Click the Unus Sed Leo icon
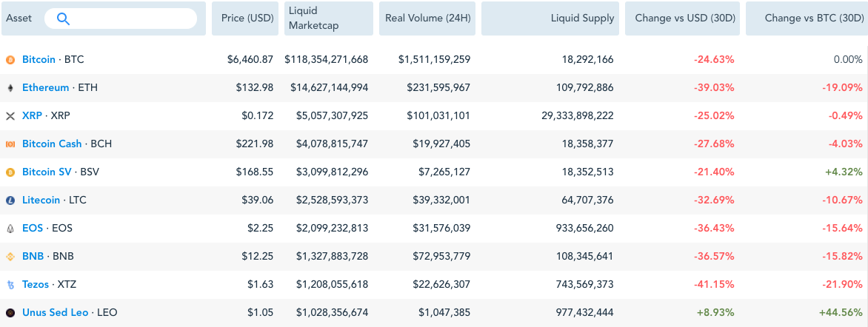The height and width of the screenshot is (327, 868). coord(10,313)
